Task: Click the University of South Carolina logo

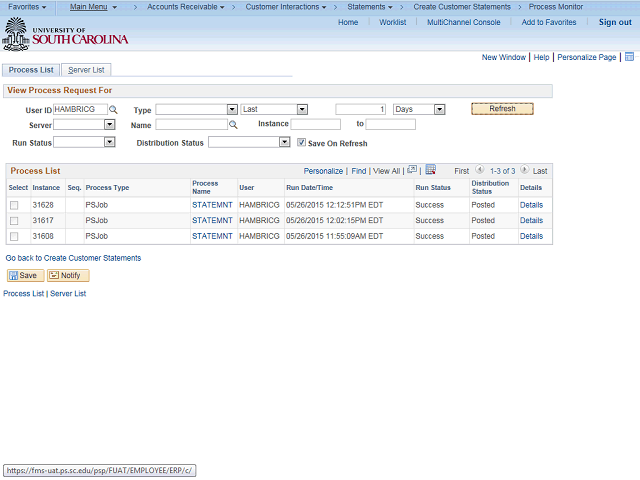Action: (x=65, y=35)
